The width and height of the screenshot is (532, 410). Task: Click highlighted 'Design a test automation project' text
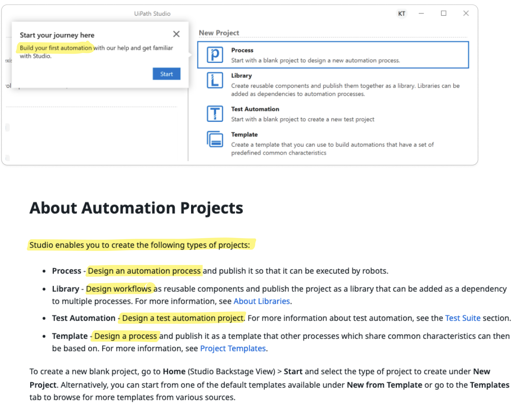coord(183,318)
